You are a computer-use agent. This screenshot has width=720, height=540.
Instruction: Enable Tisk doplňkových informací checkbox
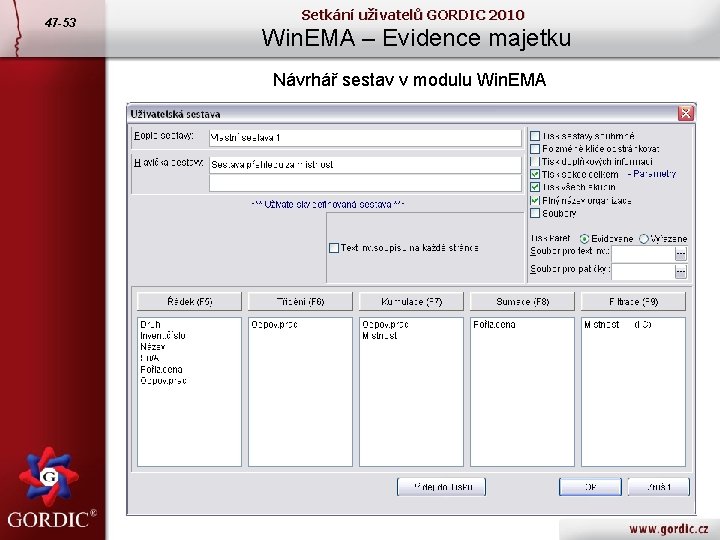point(535,162)
